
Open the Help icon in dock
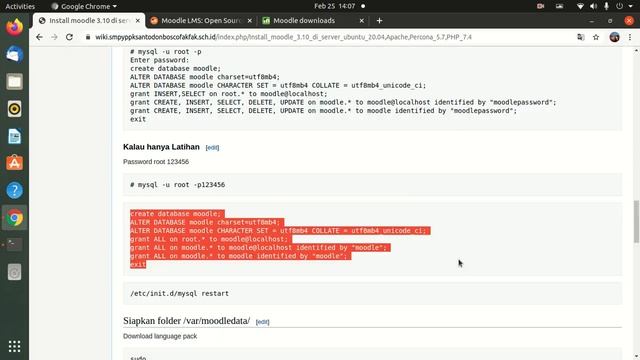tap(14, 191)
